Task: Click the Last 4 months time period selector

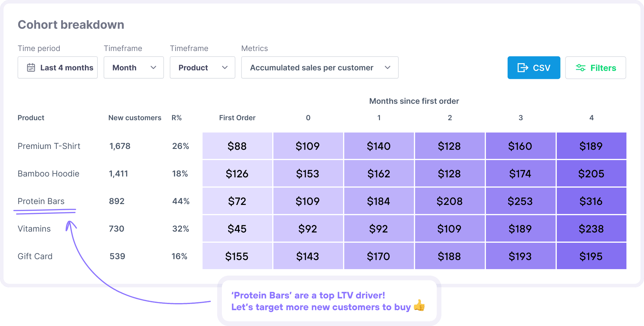Action: coord(58,67)
